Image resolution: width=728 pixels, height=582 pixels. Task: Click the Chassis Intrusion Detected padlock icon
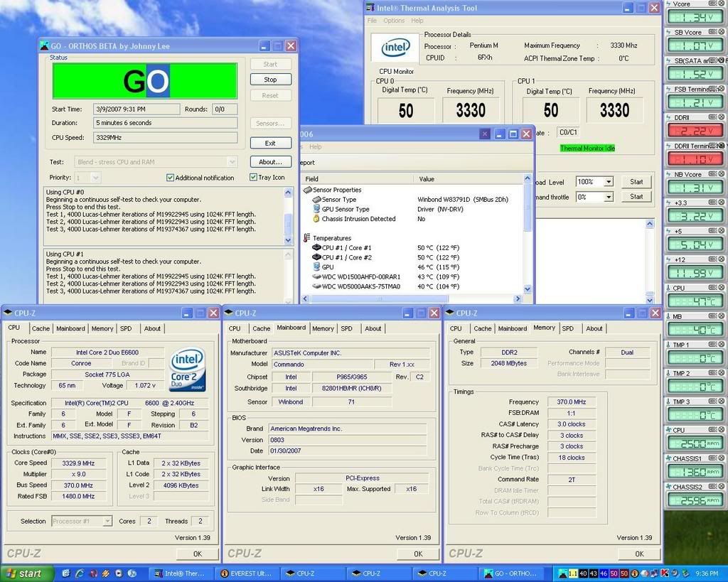click(316, 219)
